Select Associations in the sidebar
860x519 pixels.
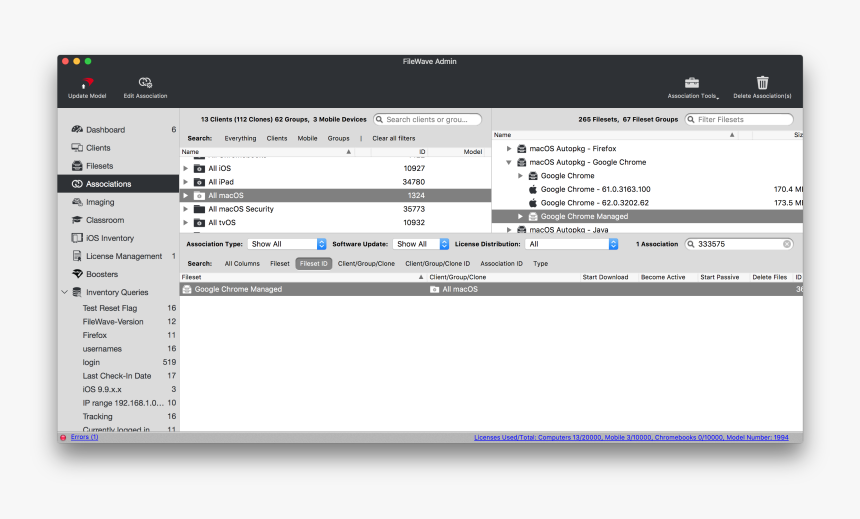coord(118,184)
